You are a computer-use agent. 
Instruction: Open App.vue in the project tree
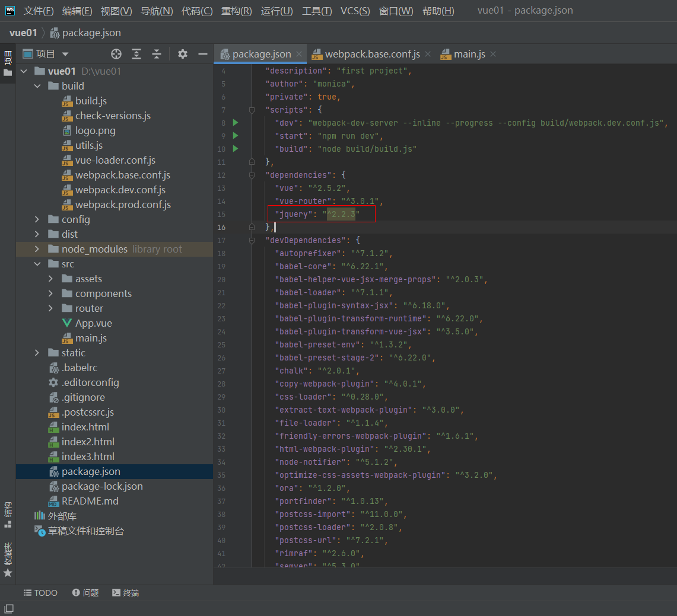[x=93, y=323]
